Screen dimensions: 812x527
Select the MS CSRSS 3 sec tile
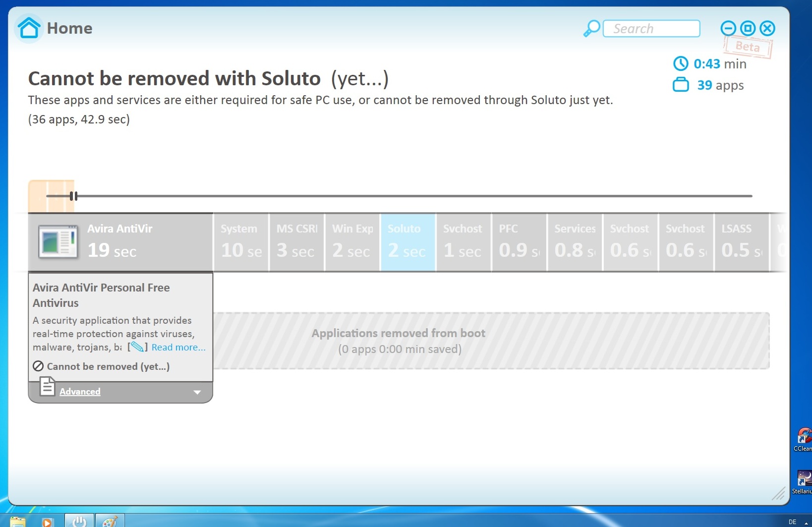[x=297, y=242]
